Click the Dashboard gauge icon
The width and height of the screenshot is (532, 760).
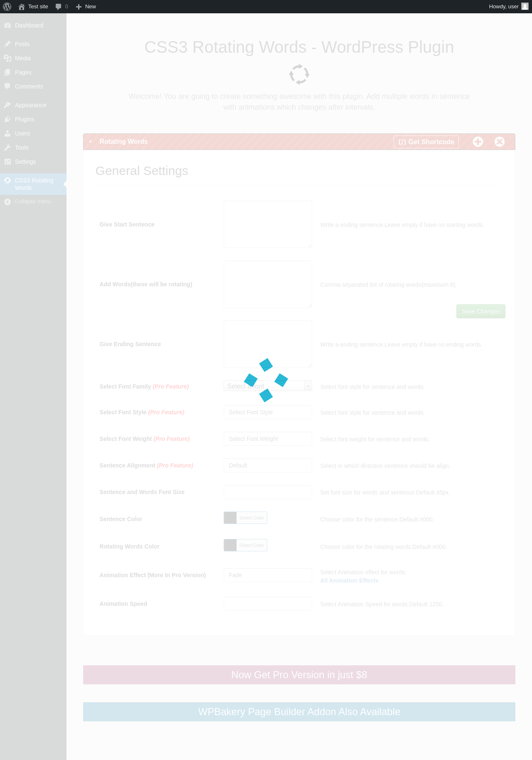[x=7, y=25]
